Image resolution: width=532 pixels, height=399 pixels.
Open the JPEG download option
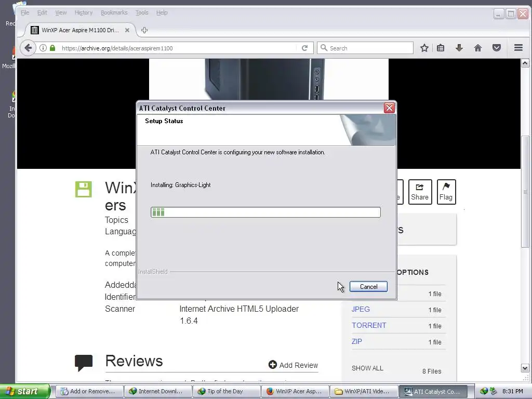(x=361, y=309)
